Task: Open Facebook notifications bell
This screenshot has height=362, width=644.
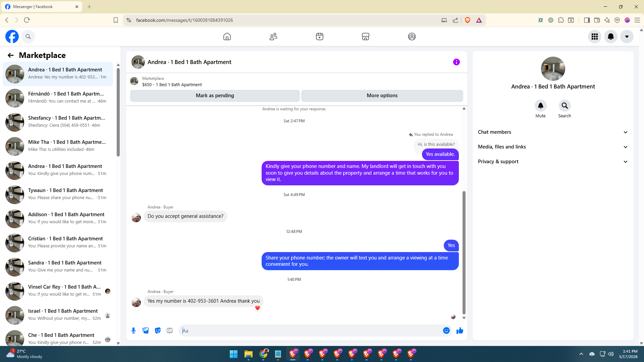Action: pyautogui.click(x=611, y=37)
